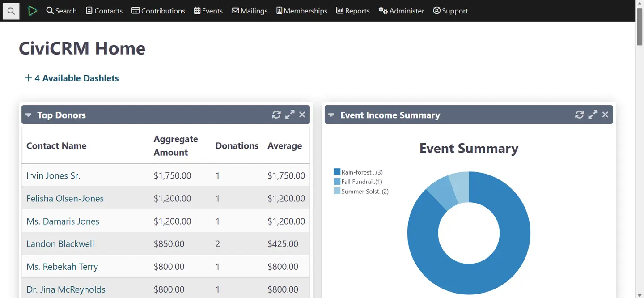Expand the 4 Available Dashlets section

(72, 78)
